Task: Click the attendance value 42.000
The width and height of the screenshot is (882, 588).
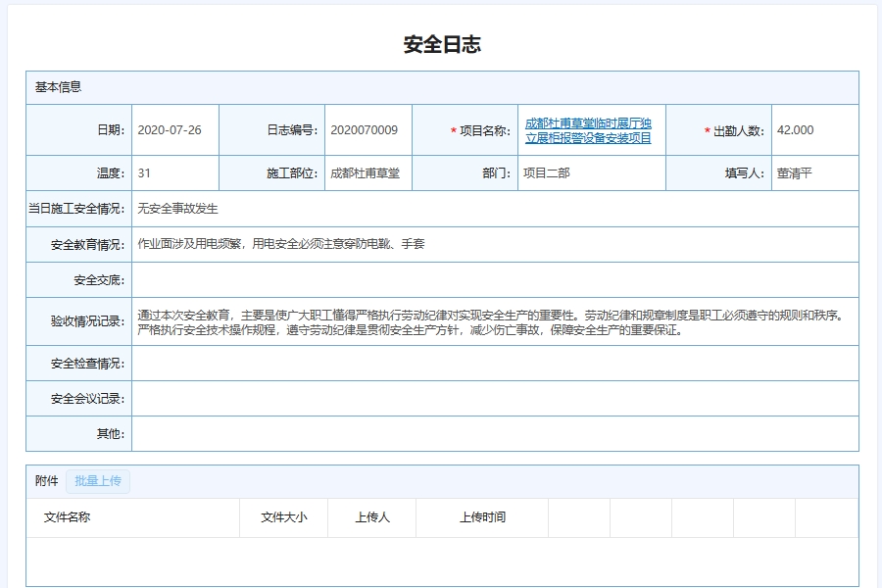Action: 795,130
